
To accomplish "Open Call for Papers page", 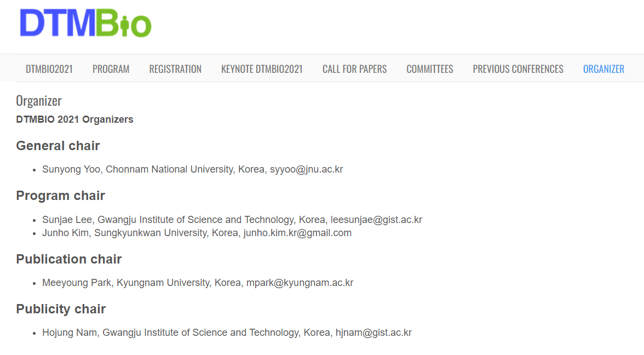I will click(x=354, y=68).
